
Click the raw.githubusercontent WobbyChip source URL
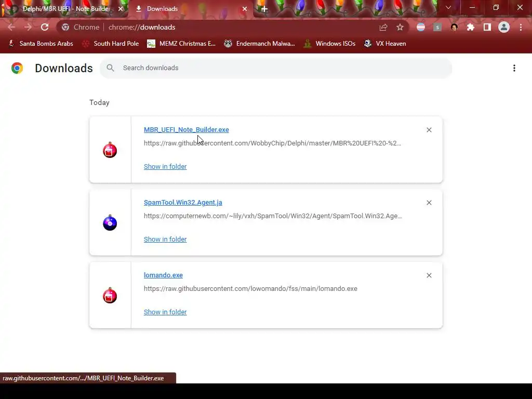click(272, 143)
